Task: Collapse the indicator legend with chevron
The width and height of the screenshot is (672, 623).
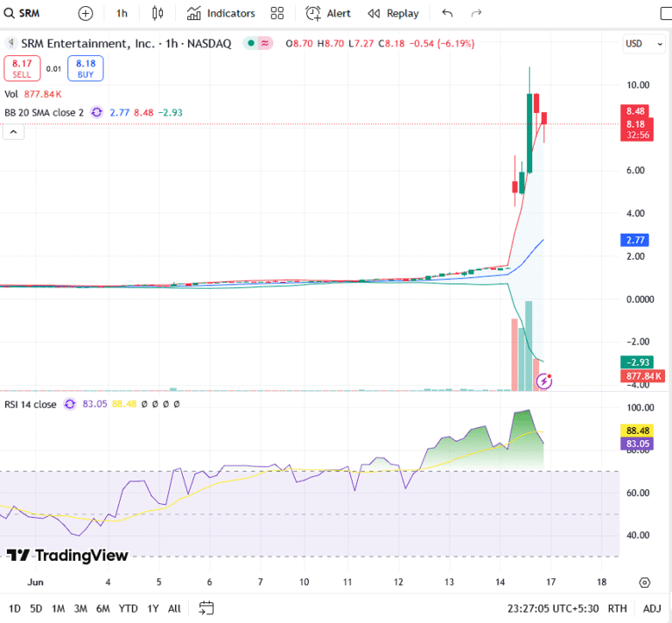Action: (x=13, y=132)
